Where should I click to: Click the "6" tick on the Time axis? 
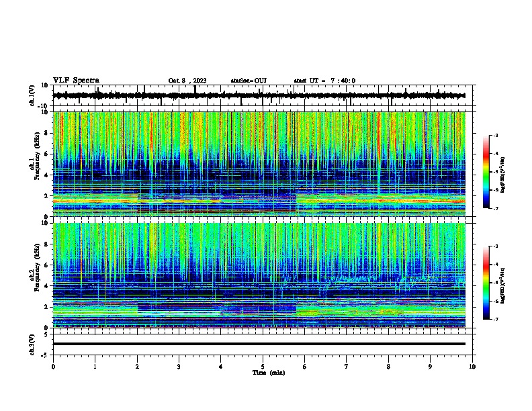click(305, 367)
